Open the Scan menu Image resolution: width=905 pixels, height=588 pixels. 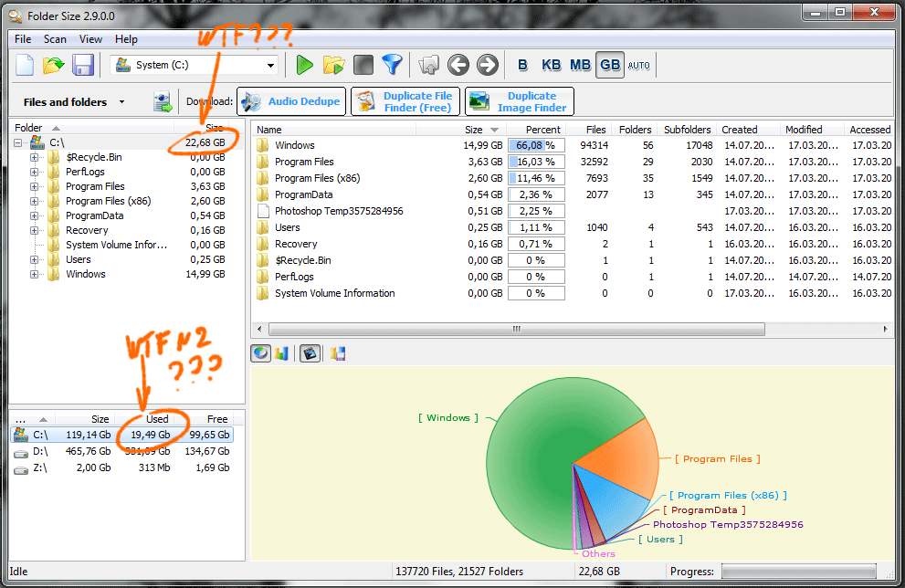coord(55,39)
